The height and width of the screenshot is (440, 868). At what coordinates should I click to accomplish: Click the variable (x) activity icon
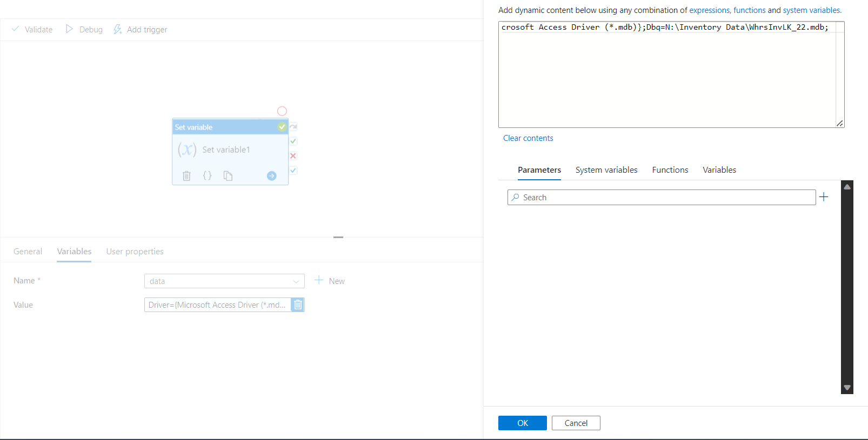click(187, 150)
